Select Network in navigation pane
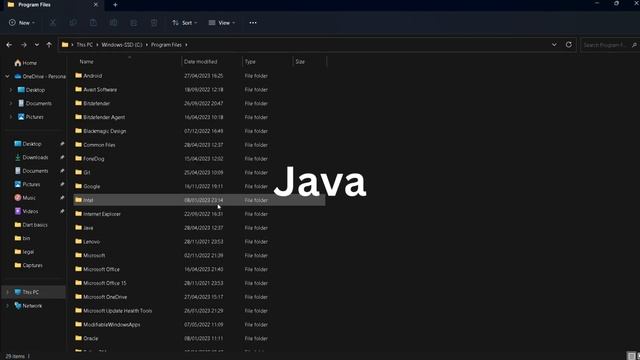Viewport: 640px width, 360px height. pyautogui.click(x=32, y=305)
